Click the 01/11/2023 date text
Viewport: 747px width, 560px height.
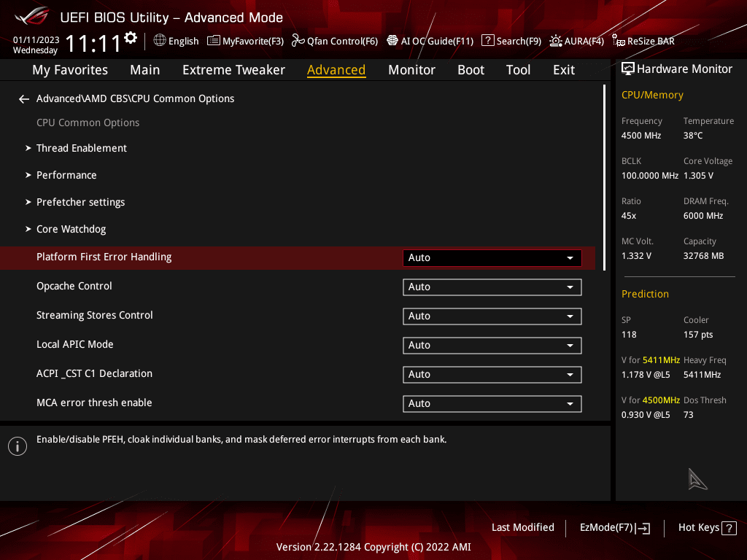click(36, 40)
